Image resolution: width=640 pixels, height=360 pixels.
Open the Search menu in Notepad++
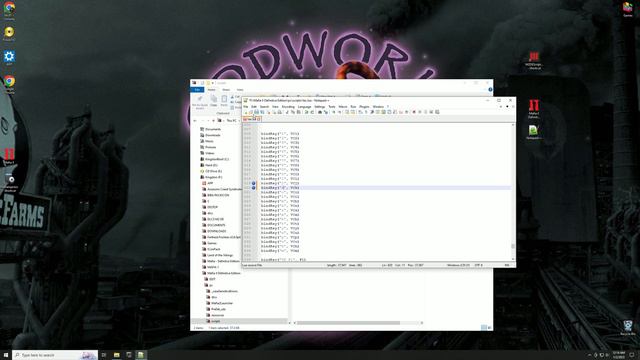point(264,107)
